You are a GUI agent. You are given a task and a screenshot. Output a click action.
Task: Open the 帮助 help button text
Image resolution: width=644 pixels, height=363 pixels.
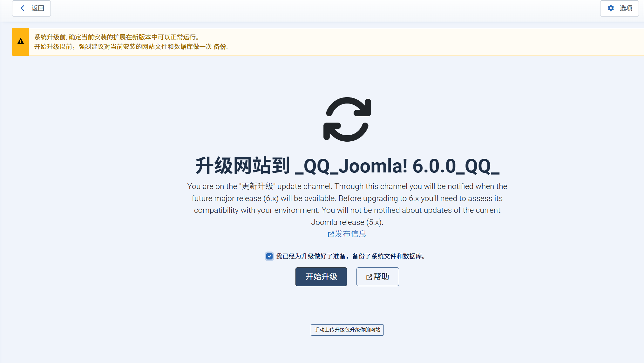[381, 277]
